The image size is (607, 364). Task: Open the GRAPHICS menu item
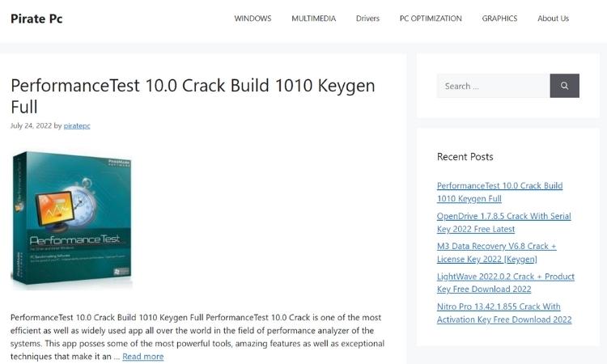pos(499,19)
